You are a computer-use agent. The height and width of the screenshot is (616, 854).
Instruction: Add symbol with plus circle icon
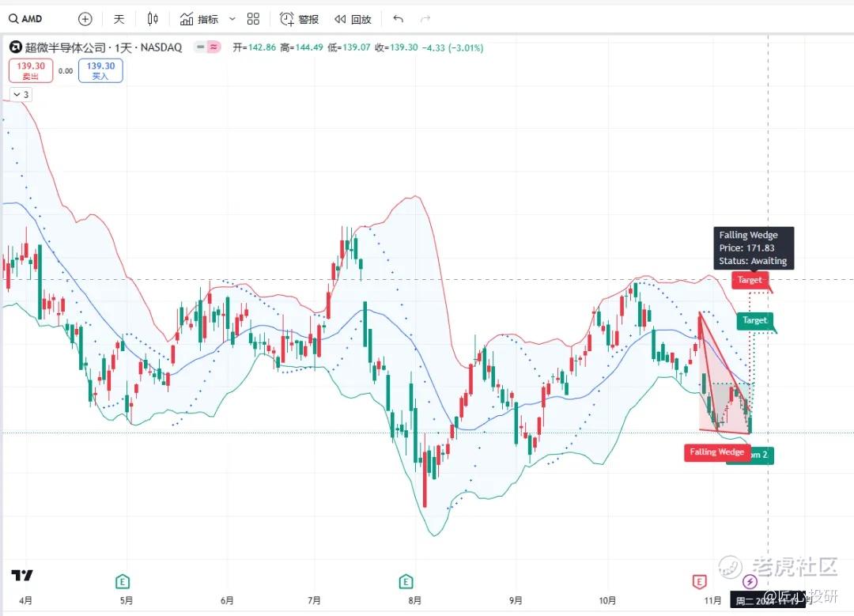pyautogui.click(x=85, y=19)
